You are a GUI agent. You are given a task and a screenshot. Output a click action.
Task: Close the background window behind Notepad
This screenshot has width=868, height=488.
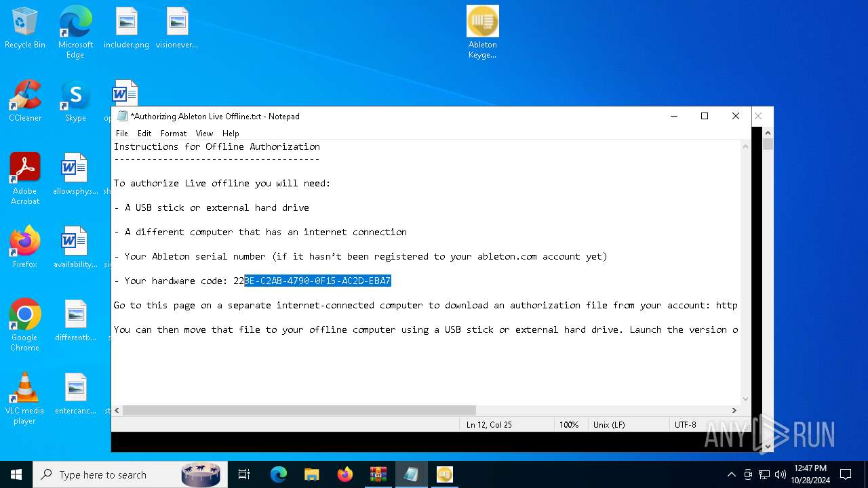[759, 116]
